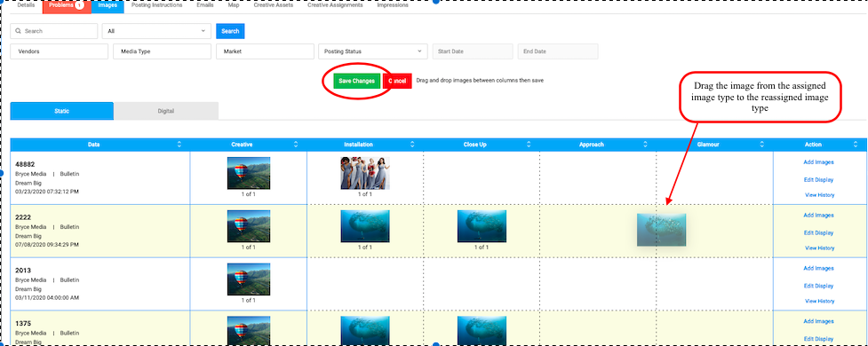Open the Problems tab

click(67, 6)
